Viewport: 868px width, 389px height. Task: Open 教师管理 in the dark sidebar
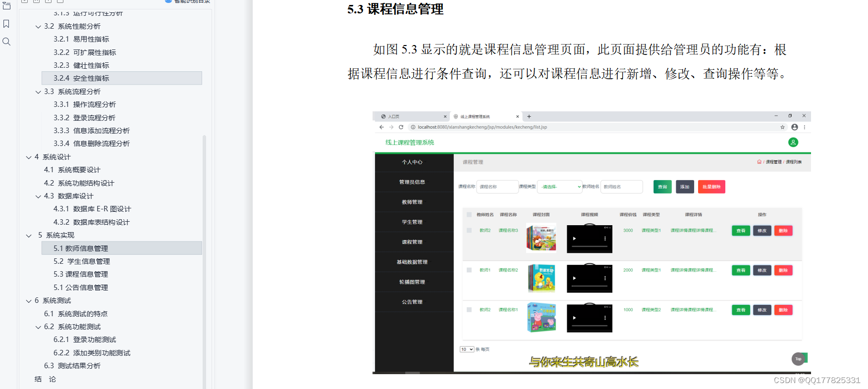(x=414, y=202)
